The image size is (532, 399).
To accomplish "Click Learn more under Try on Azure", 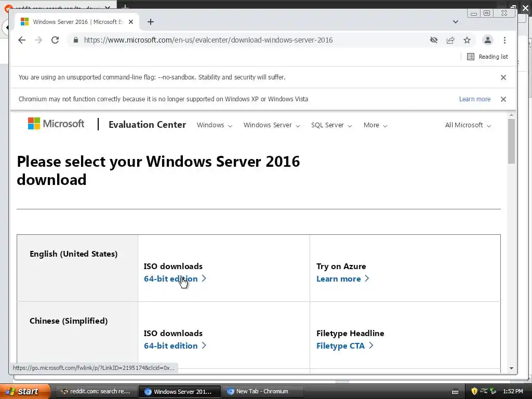I will coord(342,278).
